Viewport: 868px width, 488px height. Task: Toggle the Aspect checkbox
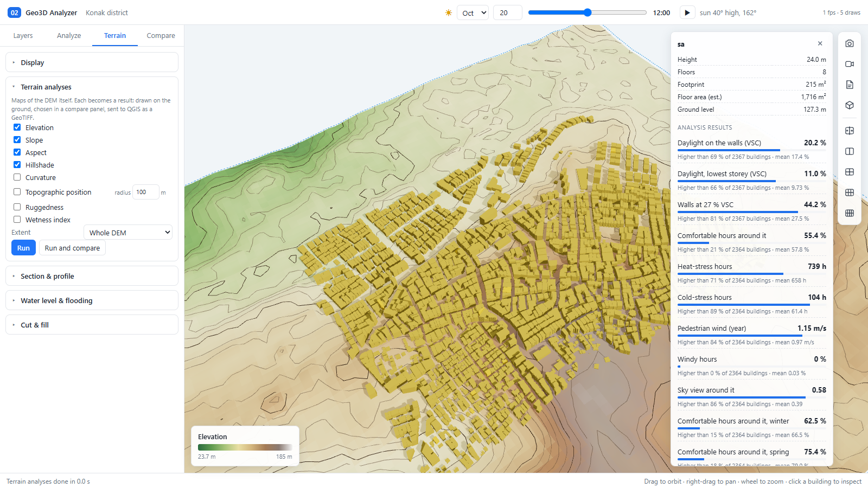point(17,152)
